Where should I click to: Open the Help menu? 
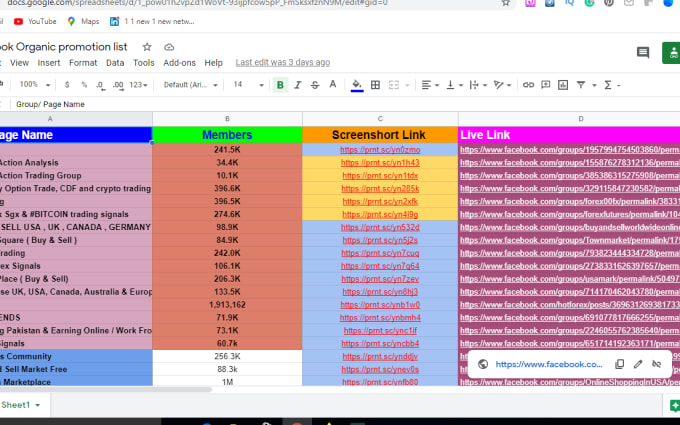[213, 63]
